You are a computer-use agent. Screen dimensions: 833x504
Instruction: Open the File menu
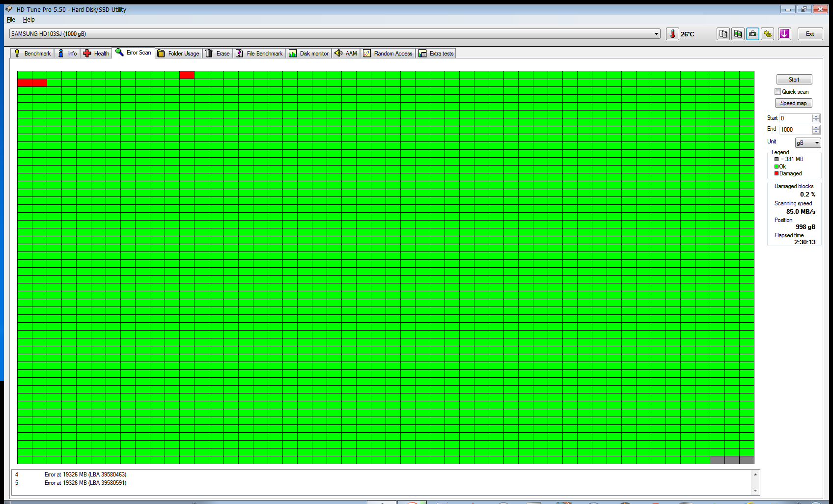click(x=11, y=20)
